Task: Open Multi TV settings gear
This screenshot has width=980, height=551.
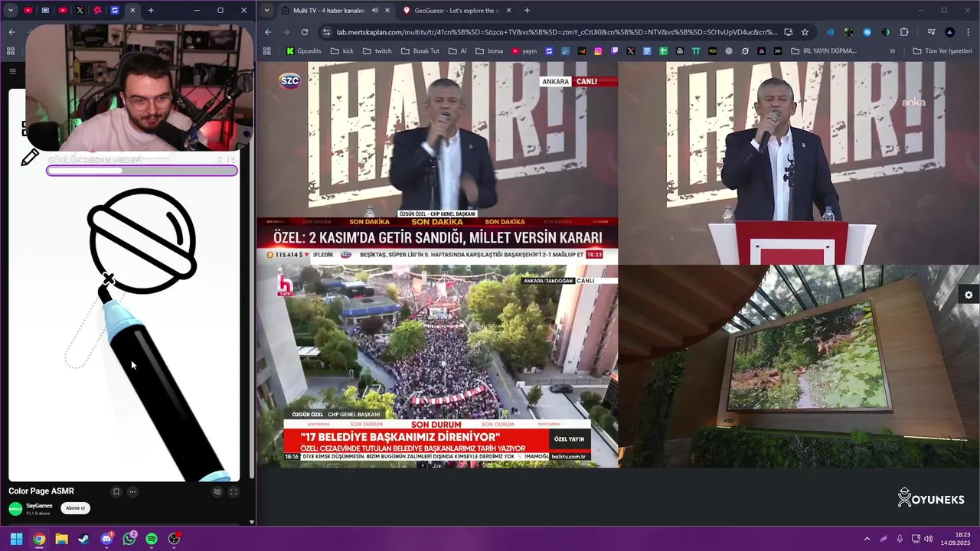Action: pos(969,295)
